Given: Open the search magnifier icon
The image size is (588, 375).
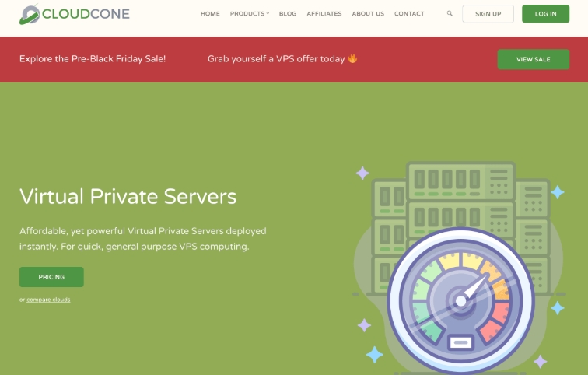Looking at the screenshot, I should click(450, 13).
